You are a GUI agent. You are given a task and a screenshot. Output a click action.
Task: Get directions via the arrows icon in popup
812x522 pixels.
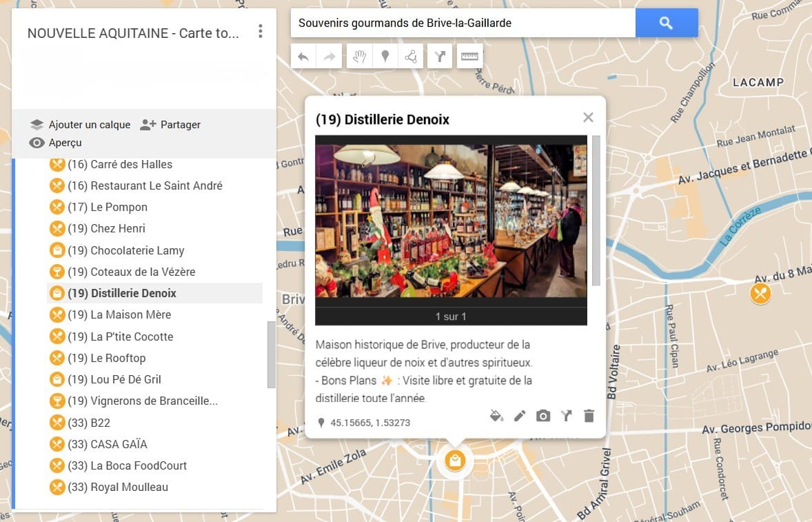pyautogui.click(x=566, y=416)
